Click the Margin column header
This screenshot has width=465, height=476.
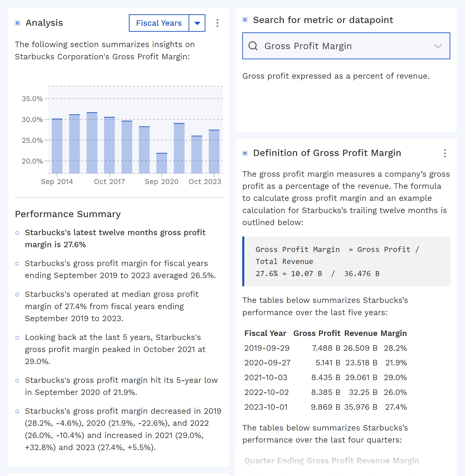[394, 333]
